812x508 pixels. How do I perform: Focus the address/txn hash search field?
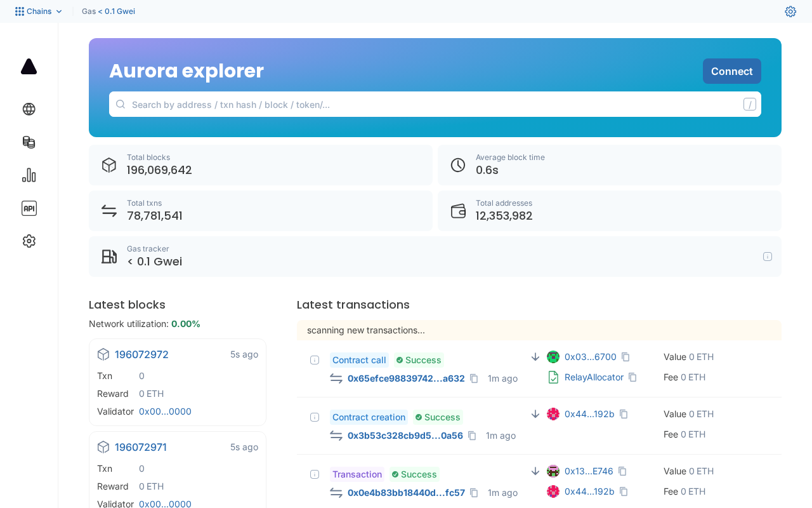pyautogui.click(x=431, y=104)
